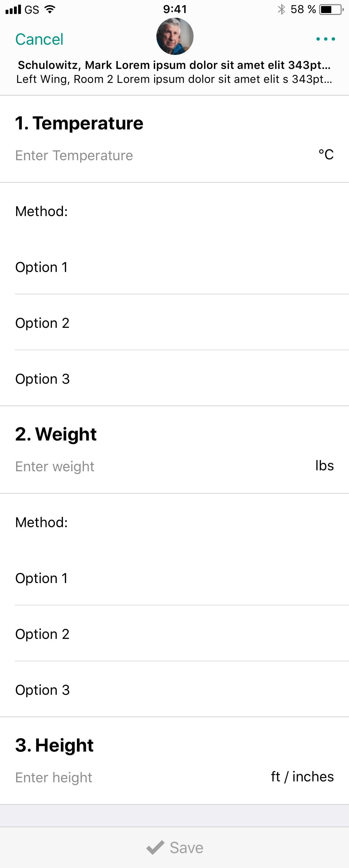Tap the battery indicator icon
Viewport: 349px width, 868px height.
point(332,9)
